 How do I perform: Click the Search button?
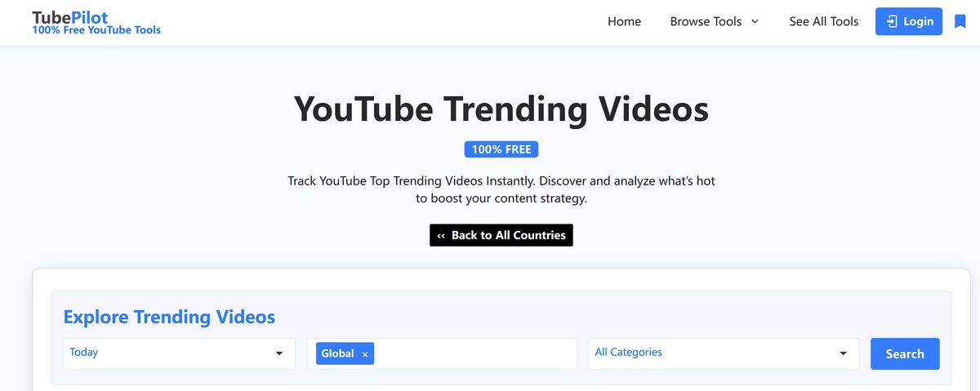point(905,353)
